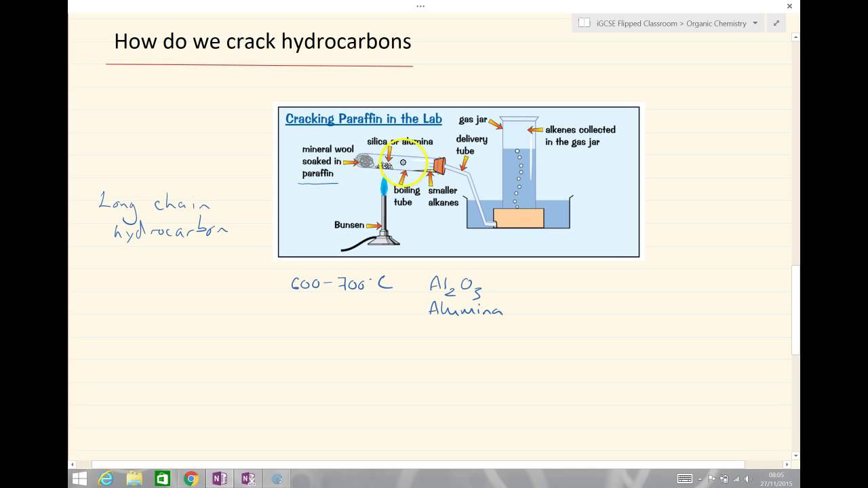Show hidden system tray icons

700,479
